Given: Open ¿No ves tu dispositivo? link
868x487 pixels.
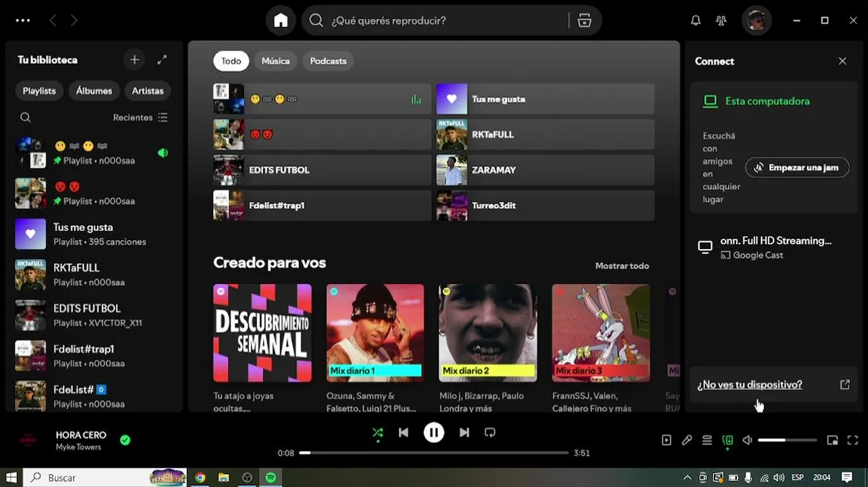Looking at the screenshot, I should [x=750, y=384].
